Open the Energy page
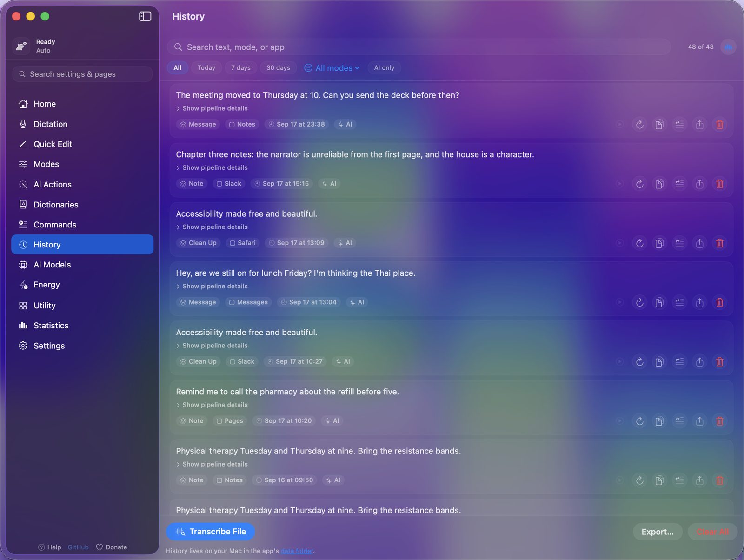 coord(82,285)
